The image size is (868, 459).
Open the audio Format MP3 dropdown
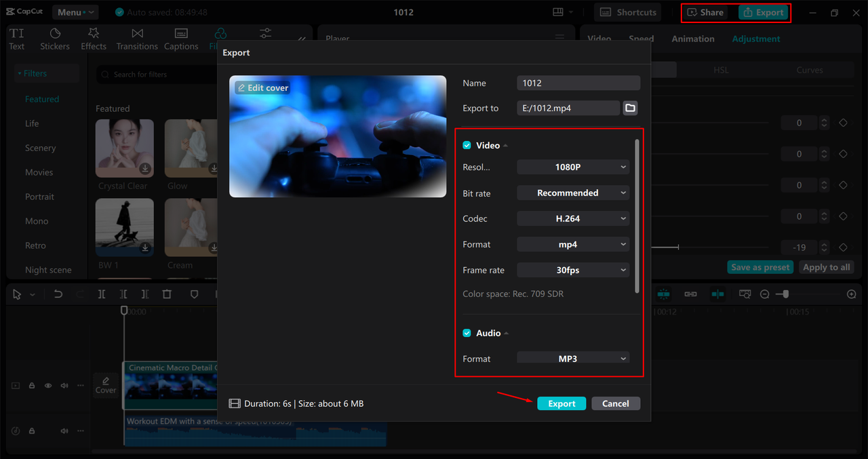coord(573,358)
